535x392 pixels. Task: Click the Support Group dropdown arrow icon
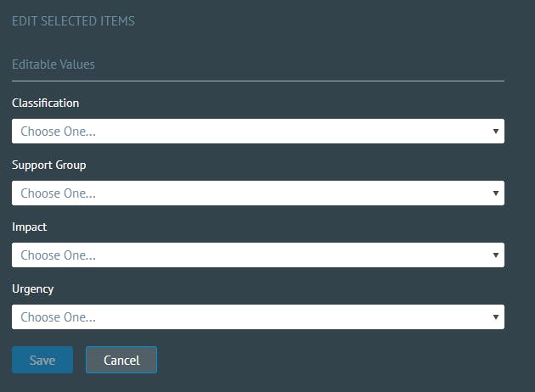click(x=496, y=193)
